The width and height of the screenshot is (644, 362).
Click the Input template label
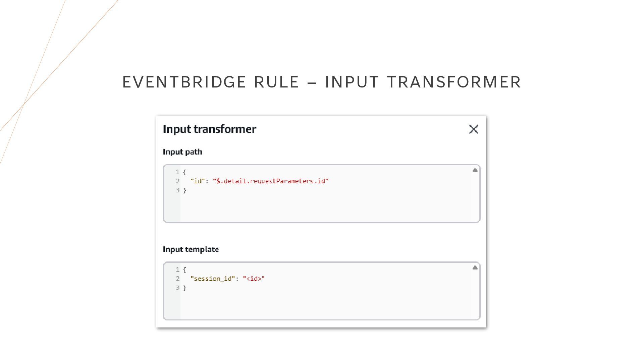click(191, 249)
